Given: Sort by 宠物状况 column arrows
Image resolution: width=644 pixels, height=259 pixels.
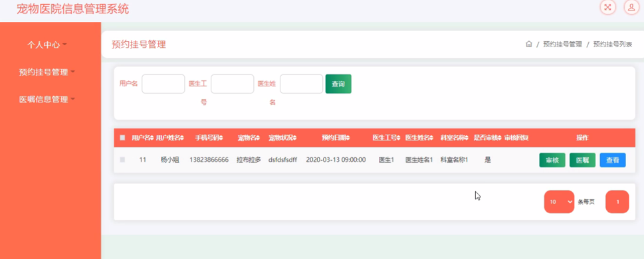Looking at the screenshot, I should [294, 138].
